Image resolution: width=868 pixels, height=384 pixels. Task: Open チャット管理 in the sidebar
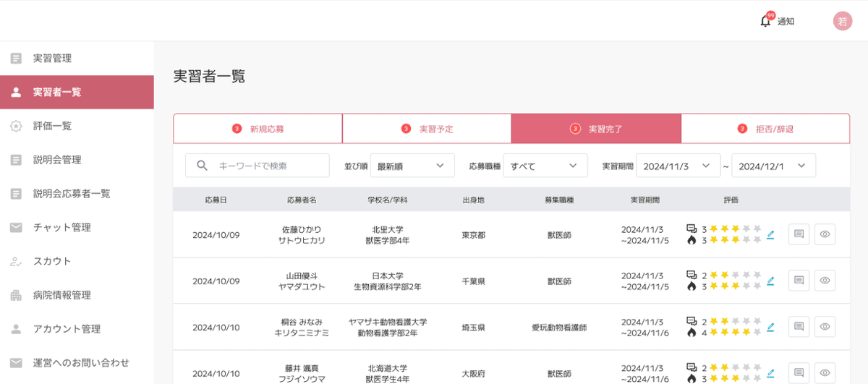tap(62, 227)
